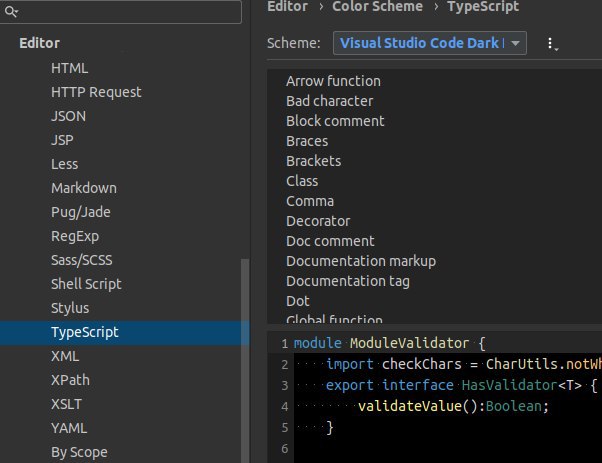Select XSLT entry

point(66,404)
